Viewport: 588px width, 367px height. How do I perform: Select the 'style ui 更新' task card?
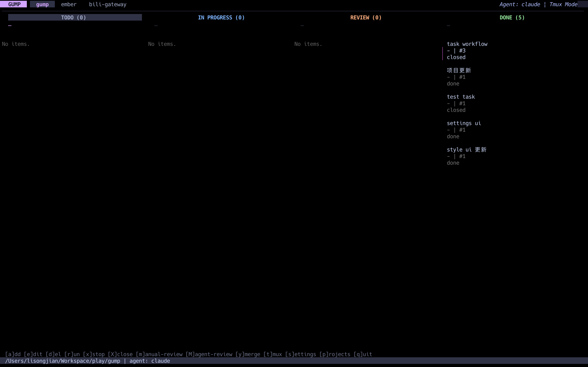pos(466,150)
